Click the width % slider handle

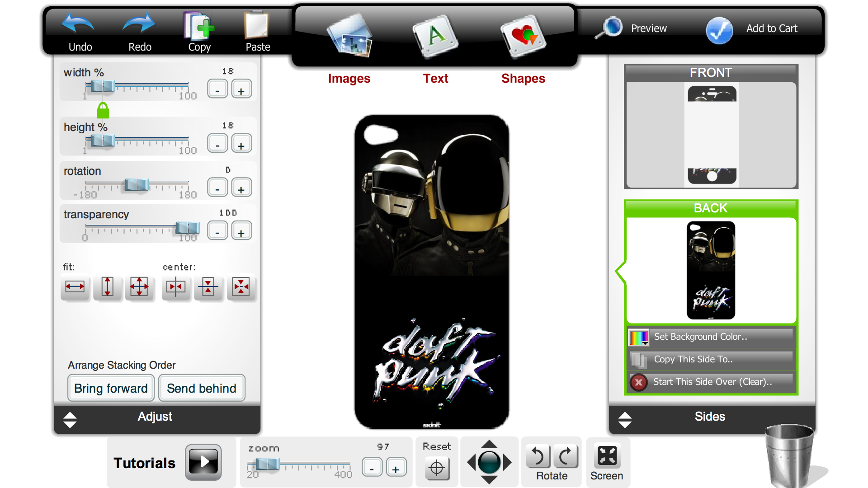point(103,86)
